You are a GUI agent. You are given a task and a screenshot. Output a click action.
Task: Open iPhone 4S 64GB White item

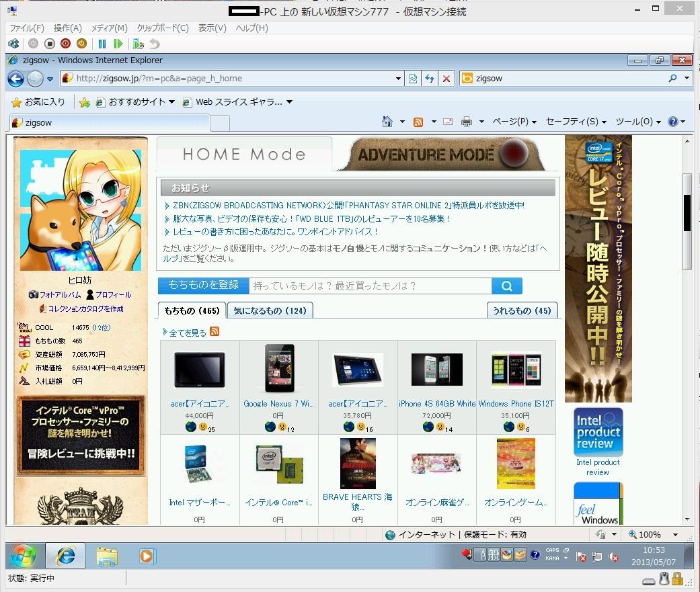436,404
